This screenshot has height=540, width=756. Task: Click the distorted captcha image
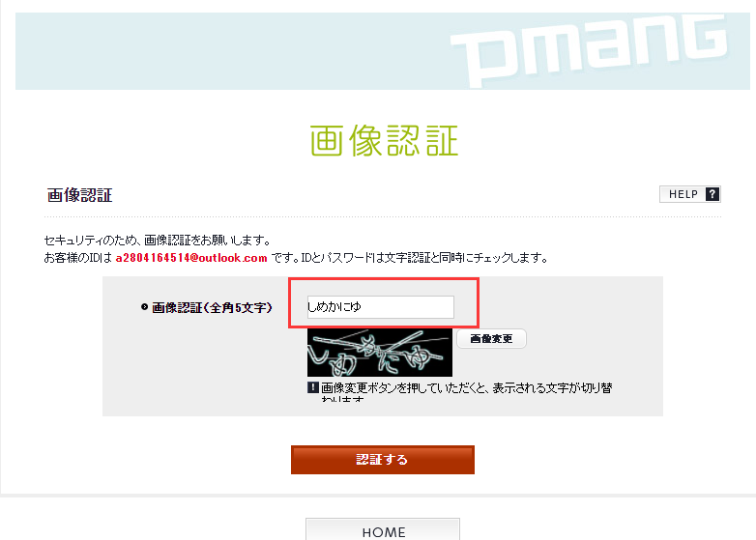point(379,353)
